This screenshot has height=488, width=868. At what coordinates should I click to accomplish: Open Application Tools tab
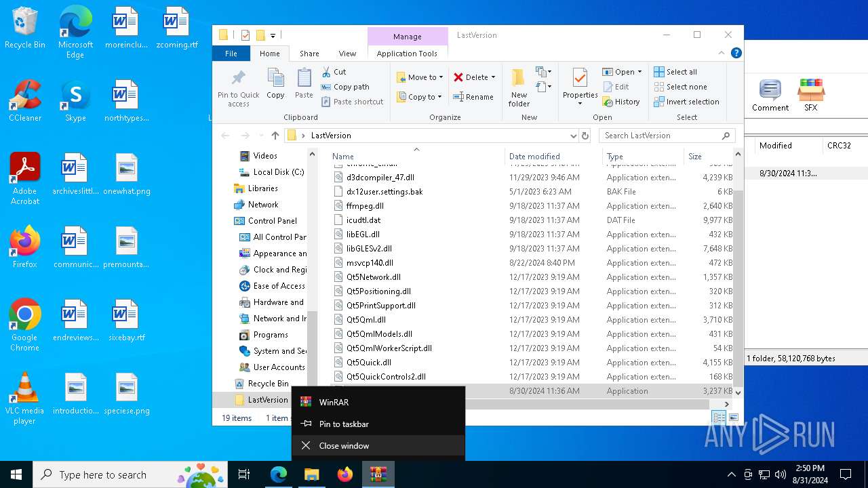pyautogui.click(x=407, y=54)
